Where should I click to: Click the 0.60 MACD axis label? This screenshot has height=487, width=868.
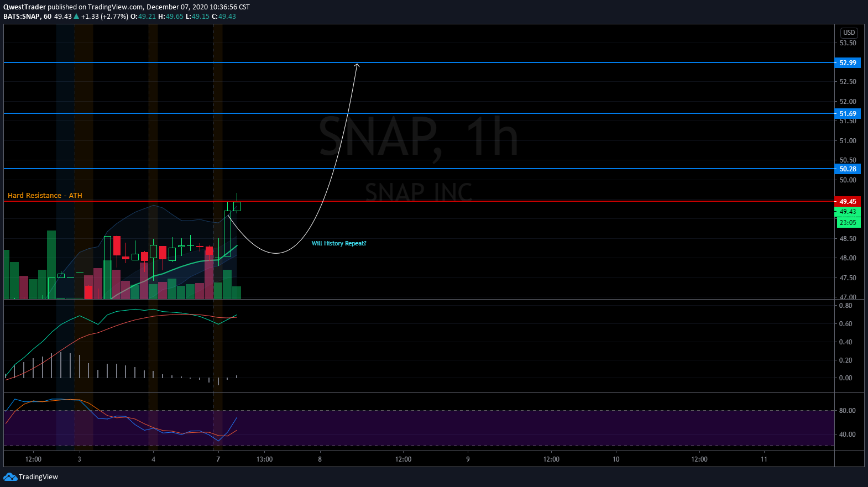click(845, 324)
